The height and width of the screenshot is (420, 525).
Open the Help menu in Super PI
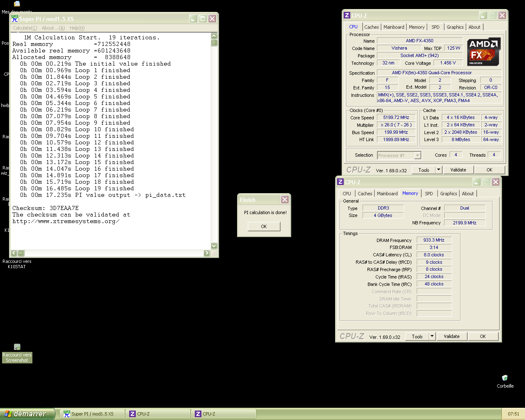pyautogui.click(x=77, y=28)
